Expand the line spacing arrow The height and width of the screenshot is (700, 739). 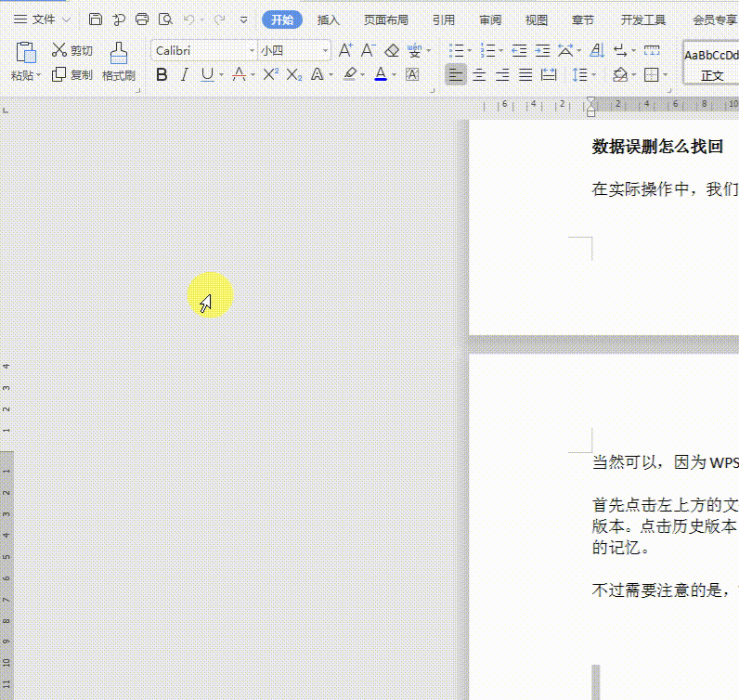[593, 75]
